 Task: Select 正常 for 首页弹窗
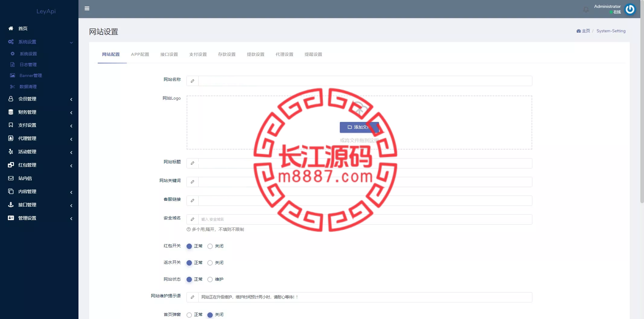pyautogui.click(x=189, y=315)
